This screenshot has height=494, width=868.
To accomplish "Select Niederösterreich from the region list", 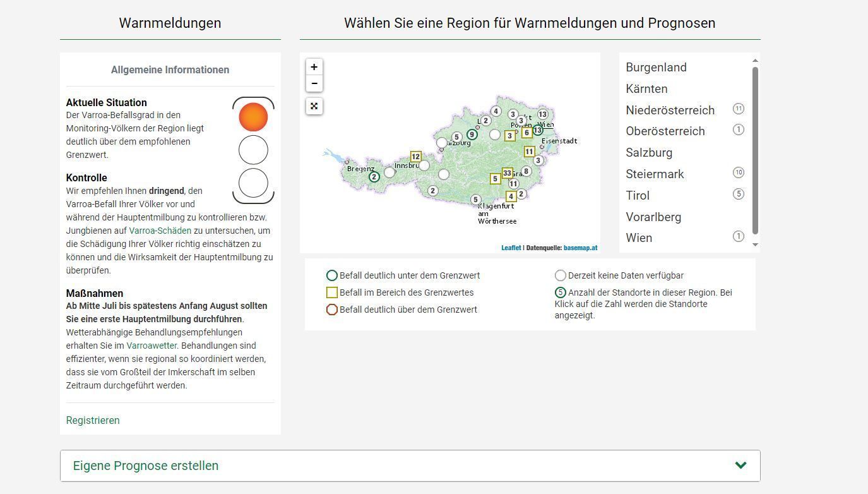I will click(670, 111).
